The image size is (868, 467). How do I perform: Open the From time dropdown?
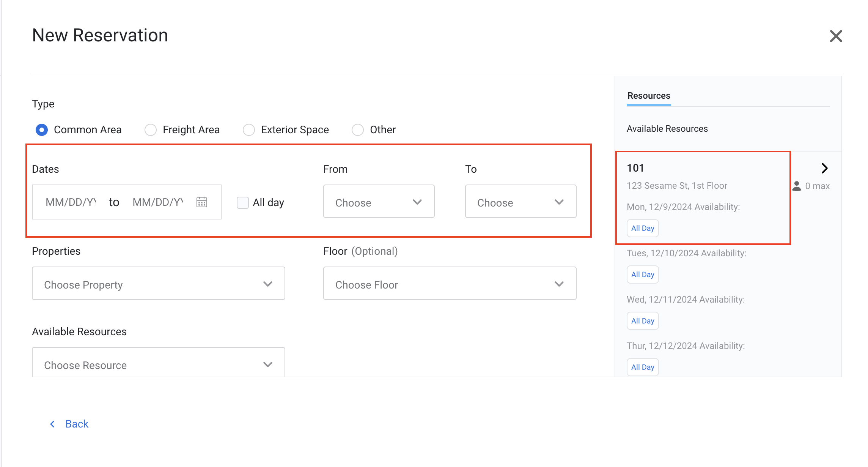pos(379,202)
